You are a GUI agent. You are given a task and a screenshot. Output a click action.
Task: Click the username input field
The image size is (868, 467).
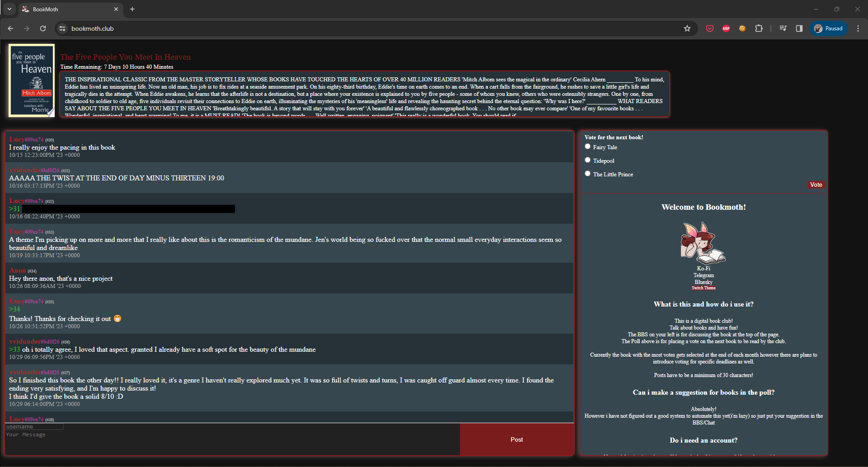pyautogui.click(x=34, y=427)
